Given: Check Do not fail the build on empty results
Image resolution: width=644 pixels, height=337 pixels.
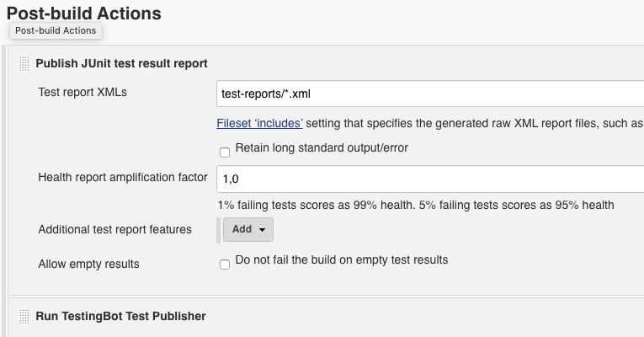Looking at the screenshot, I should click(x=225, y=265).
